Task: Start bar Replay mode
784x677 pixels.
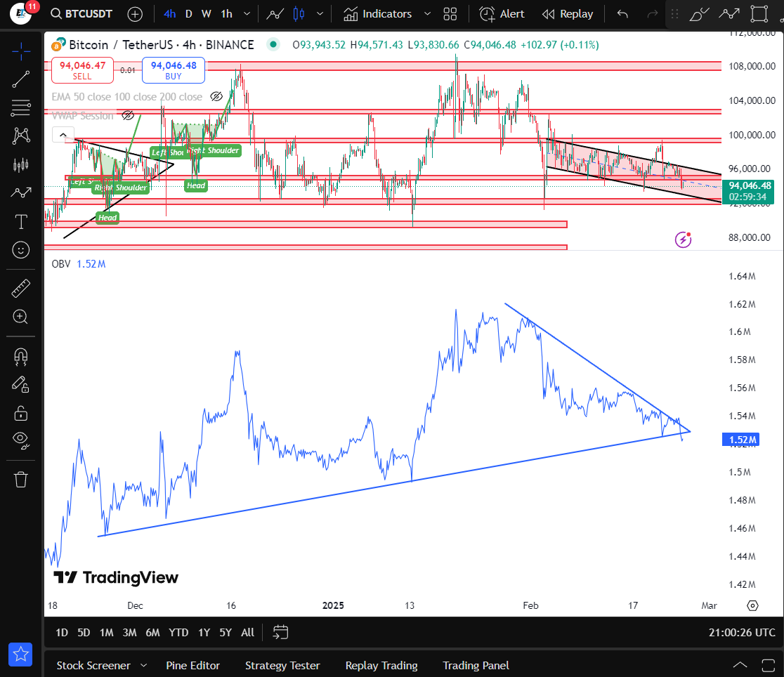Action: coord(568,14)
